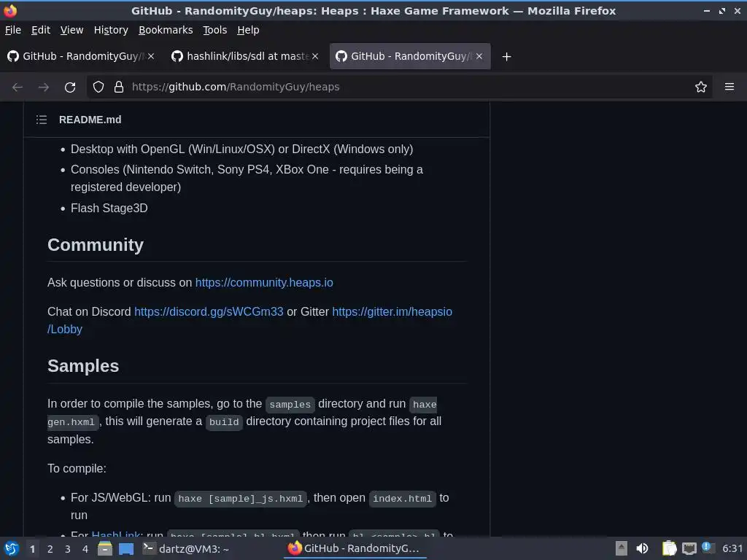Switch to workspace 3
The width and height of the screenshot is (747, 560).
coord(68,549)
